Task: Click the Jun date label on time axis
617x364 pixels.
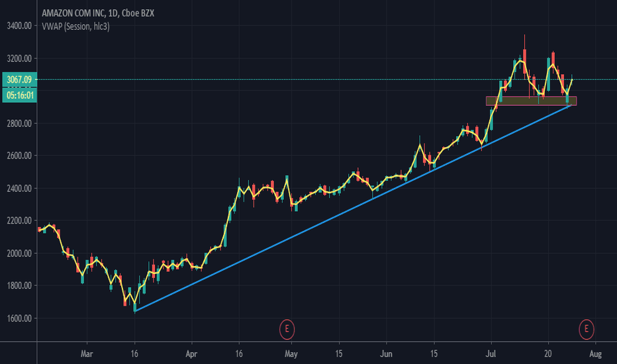Action: pos(386,354)
